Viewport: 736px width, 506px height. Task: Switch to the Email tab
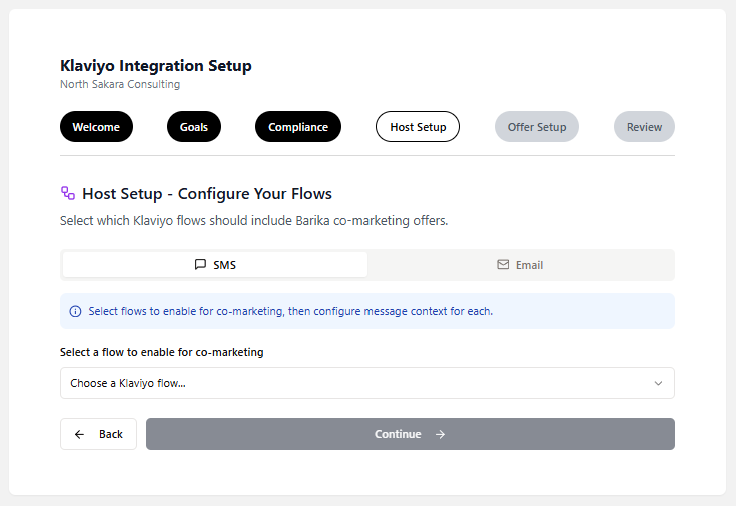click(520, 265)
